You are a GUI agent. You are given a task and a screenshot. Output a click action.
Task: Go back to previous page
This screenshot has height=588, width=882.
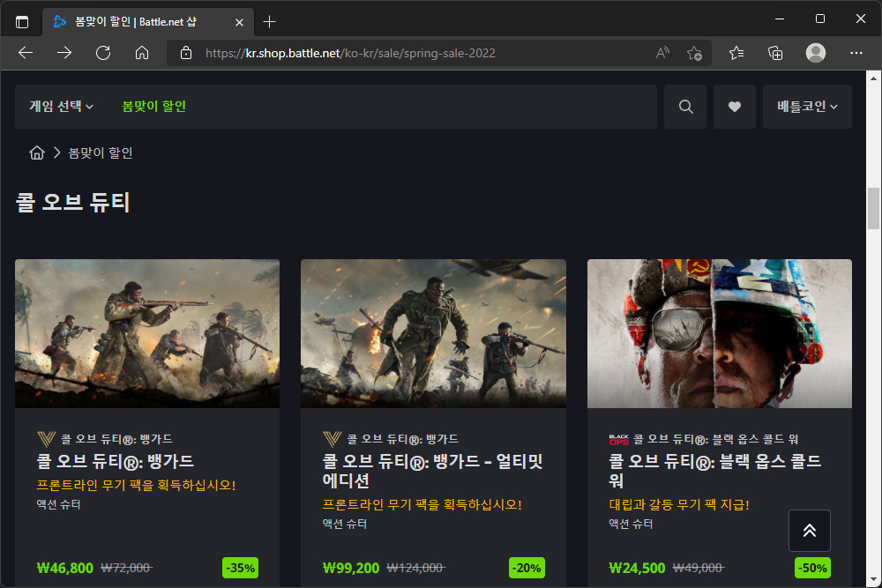(26, 53)
